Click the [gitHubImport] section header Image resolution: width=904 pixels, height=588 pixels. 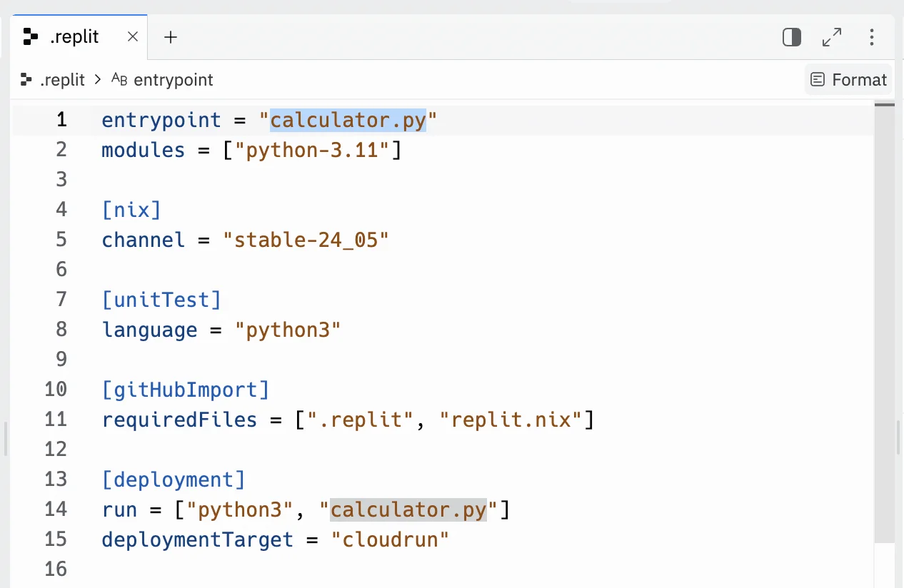tap(186, 390)
